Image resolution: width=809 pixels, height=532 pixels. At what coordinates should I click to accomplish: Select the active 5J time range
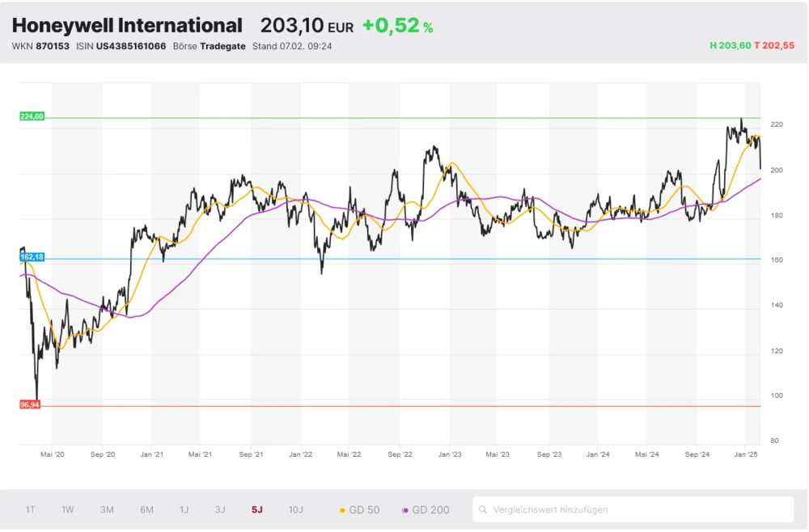(257, 510)
